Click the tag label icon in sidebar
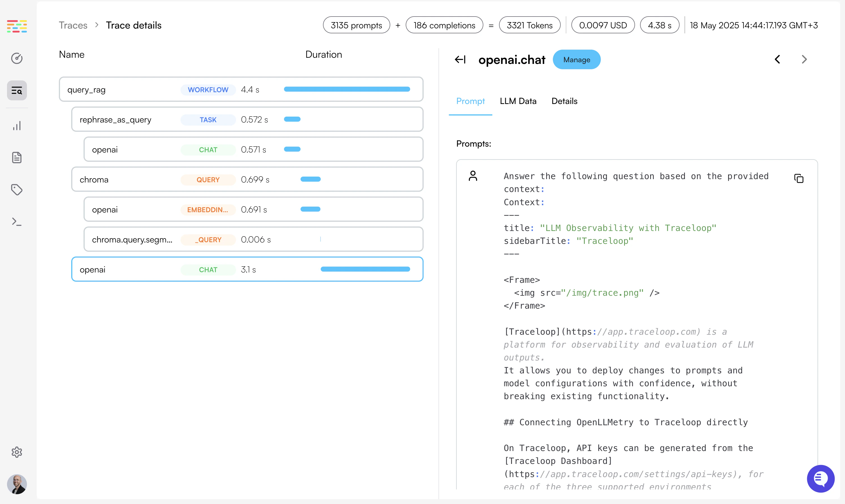 pyautogui.click(x=17, y=189)
